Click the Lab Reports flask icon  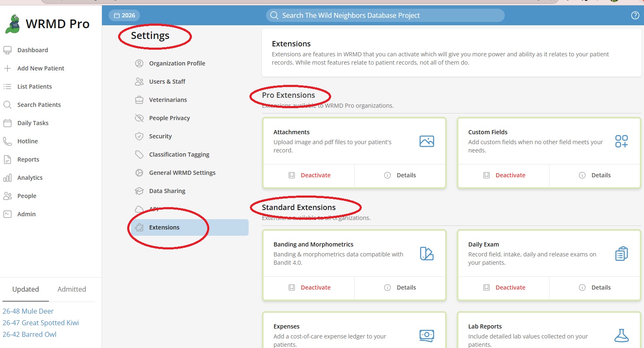coord(622,336)
